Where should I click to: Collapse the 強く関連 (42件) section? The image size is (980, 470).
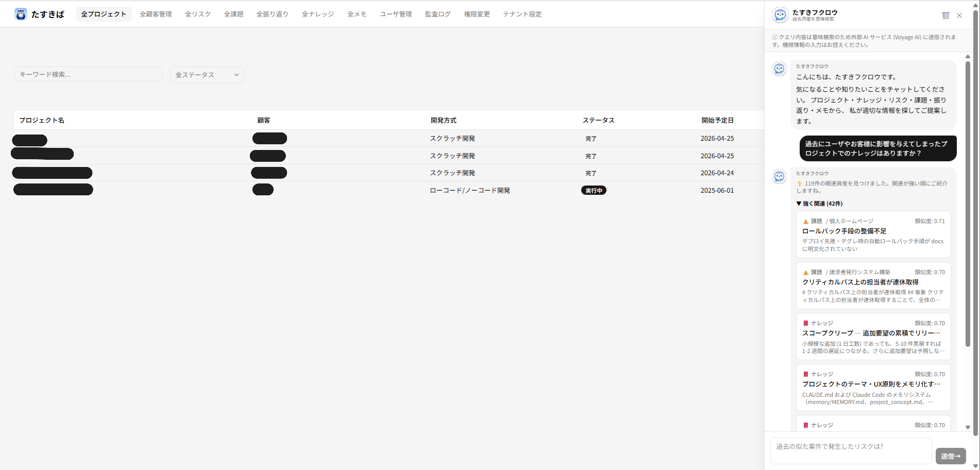pos(819,204)
